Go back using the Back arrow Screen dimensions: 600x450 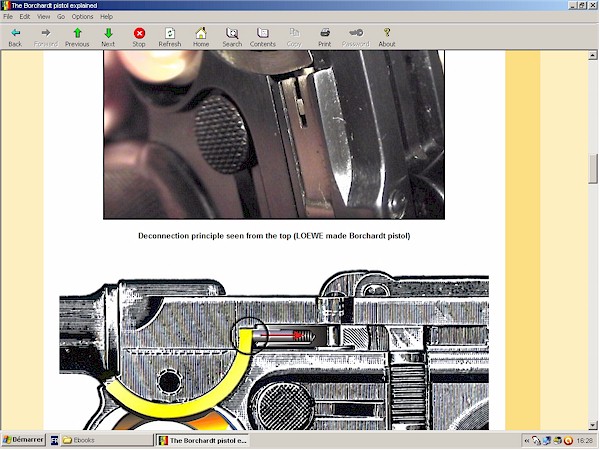[15, 38]
